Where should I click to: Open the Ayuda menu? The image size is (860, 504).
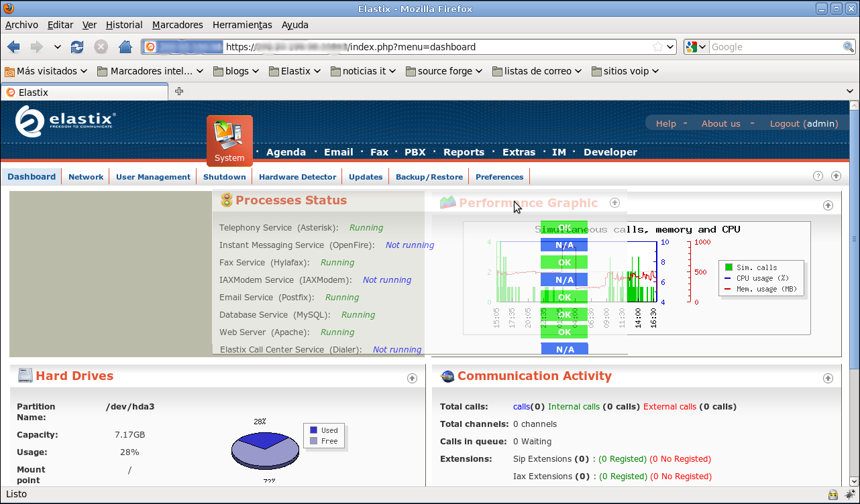[x=295, y=25]
